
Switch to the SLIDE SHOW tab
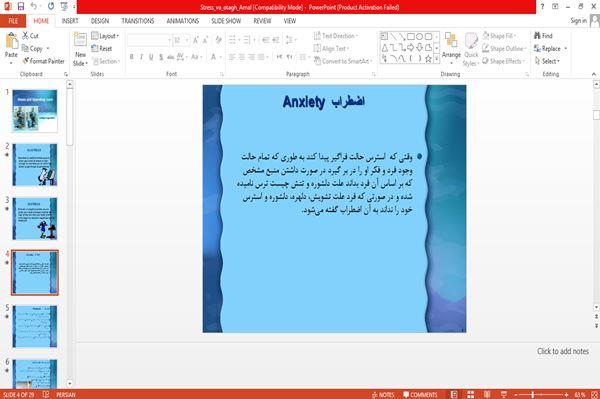[x=226, y=21]
